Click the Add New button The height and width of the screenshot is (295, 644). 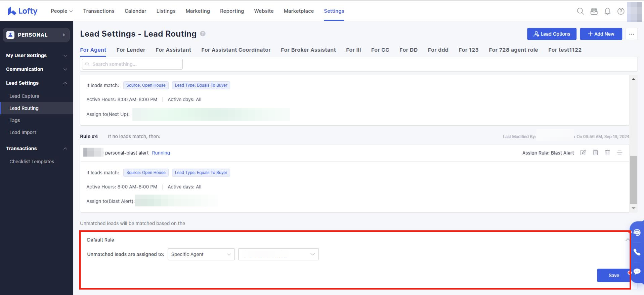(601, 34)
